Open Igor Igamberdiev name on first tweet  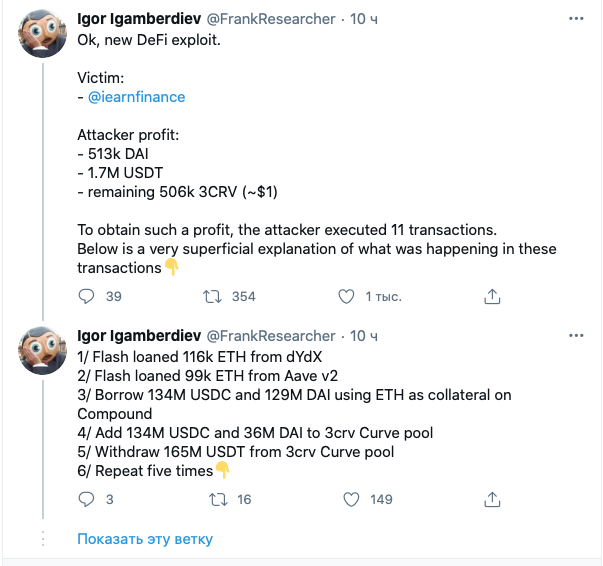tap(138, 19)
